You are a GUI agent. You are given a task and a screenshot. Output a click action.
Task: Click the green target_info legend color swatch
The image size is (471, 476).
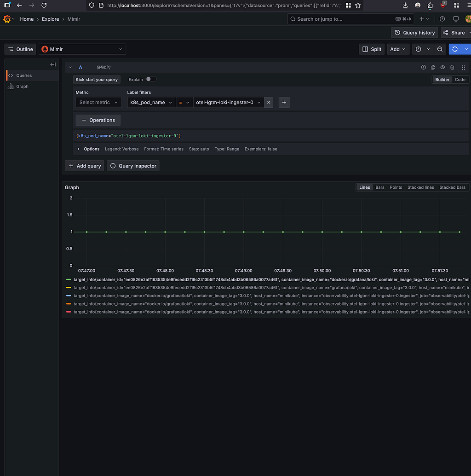click(69, 279)
